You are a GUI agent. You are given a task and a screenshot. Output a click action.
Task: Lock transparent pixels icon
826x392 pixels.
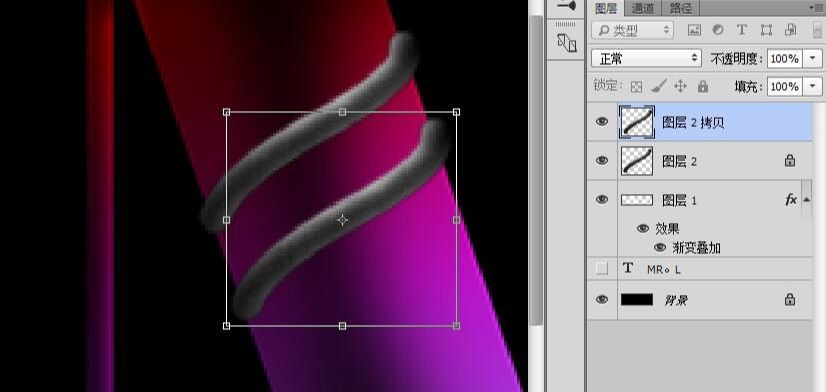636,86
